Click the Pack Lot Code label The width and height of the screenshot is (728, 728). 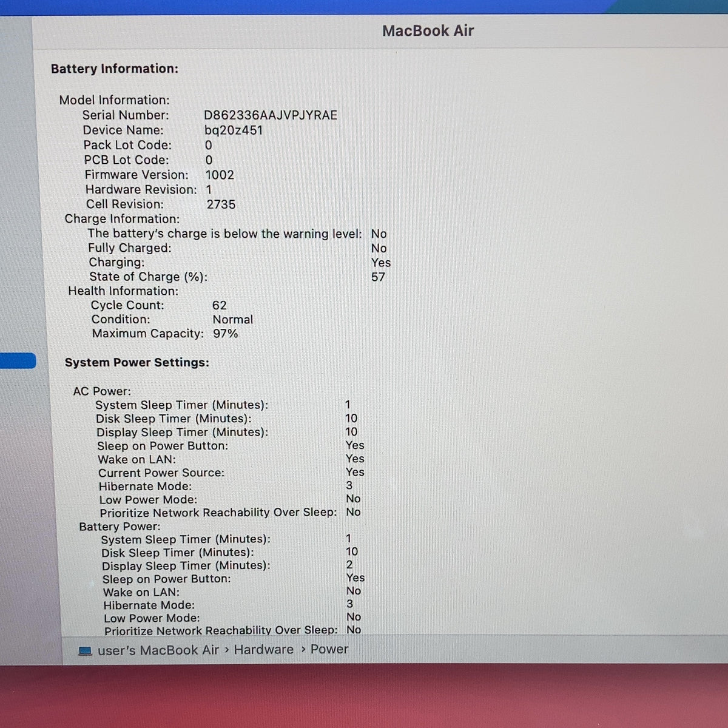[127, 145]
